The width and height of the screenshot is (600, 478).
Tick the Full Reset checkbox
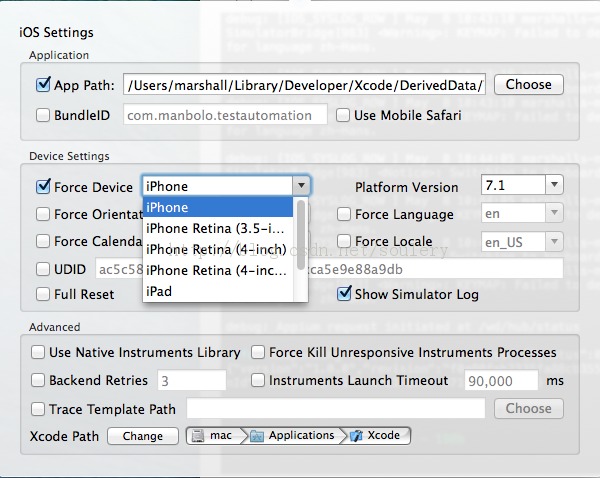pos(43,294)
